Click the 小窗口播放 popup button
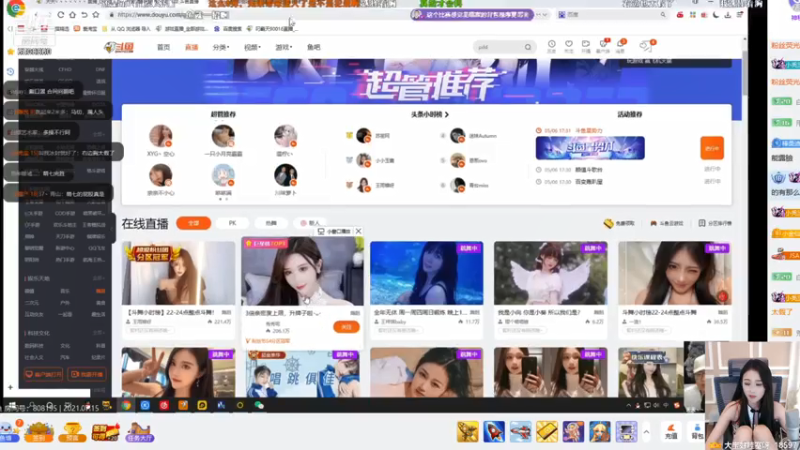Viewport: 800px width, 450px height. [x=334, y=231]
